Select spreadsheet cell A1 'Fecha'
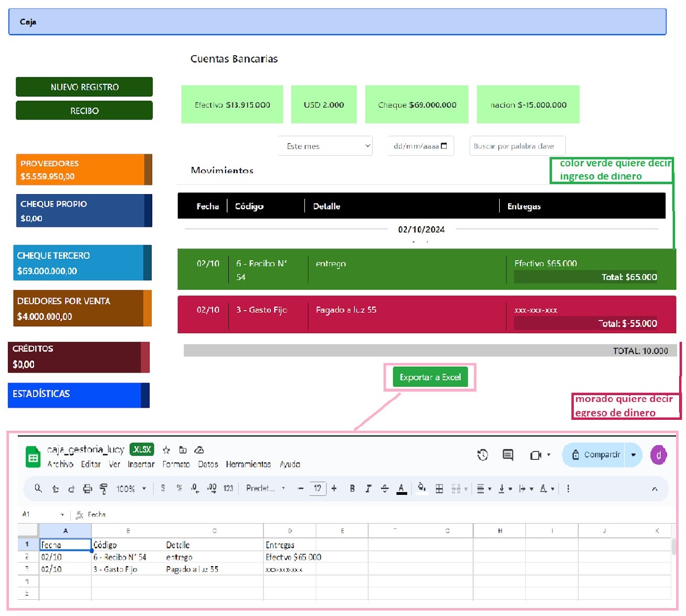This screenshot has width=686, height=616. (65, 545)
